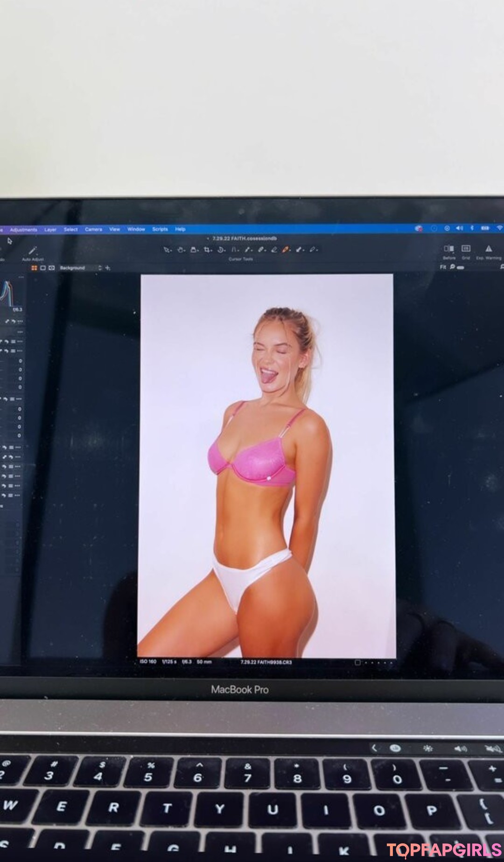Choose the pointer Select cursor tool

167,250
